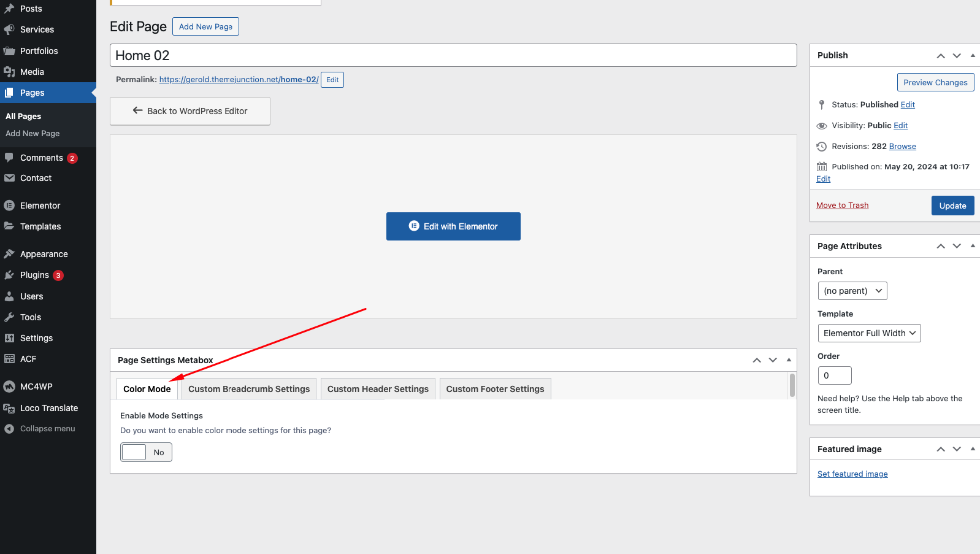
Task: Toggle Enable Mode Settings switch
Action: coord(146,452)
